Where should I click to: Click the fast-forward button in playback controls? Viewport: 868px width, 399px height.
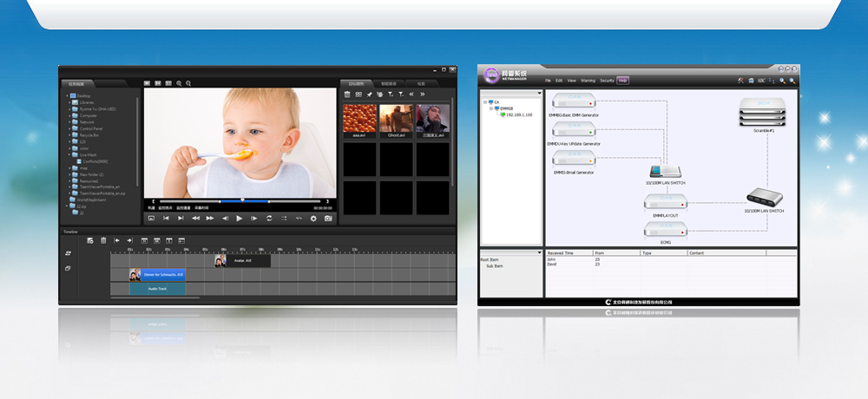coord(210,219)
